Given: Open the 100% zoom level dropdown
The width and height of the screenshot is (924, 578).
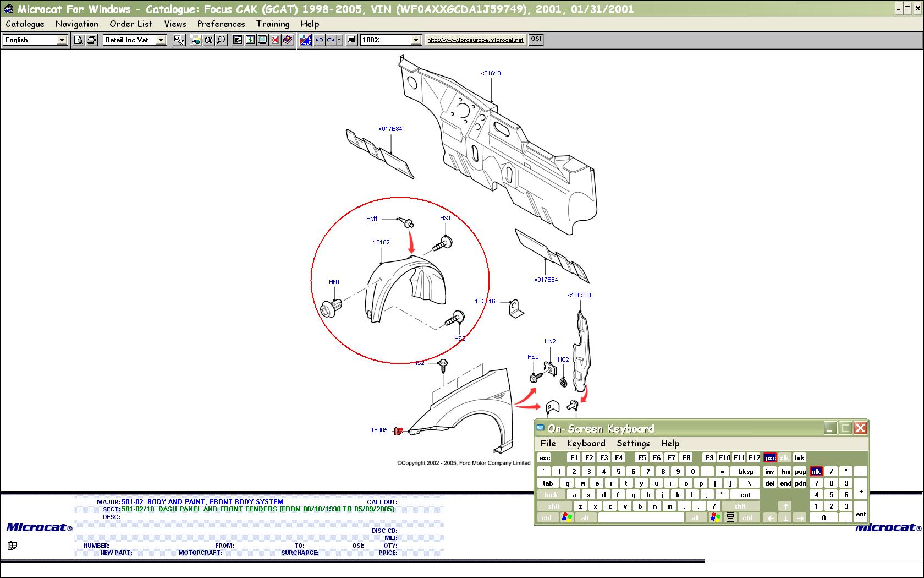Looking at the screenshot, I should click(x=416, y=40).
